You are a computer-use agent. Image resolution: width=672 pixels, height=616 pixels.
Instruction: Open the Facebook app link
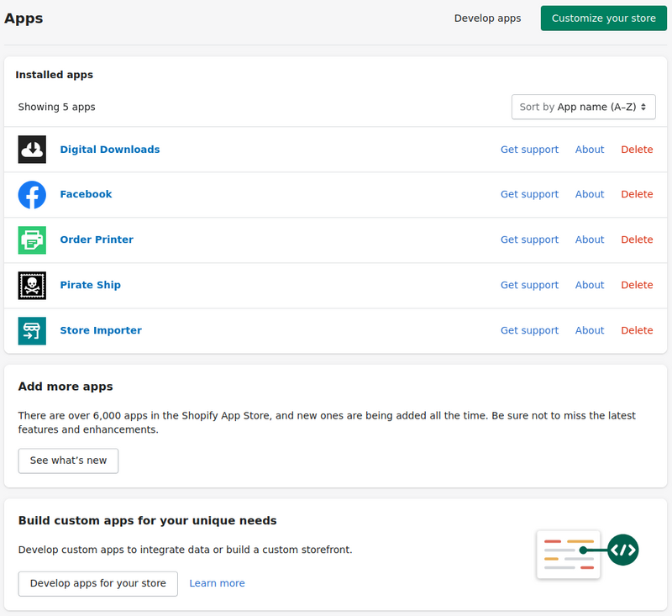tap(86, 194)
